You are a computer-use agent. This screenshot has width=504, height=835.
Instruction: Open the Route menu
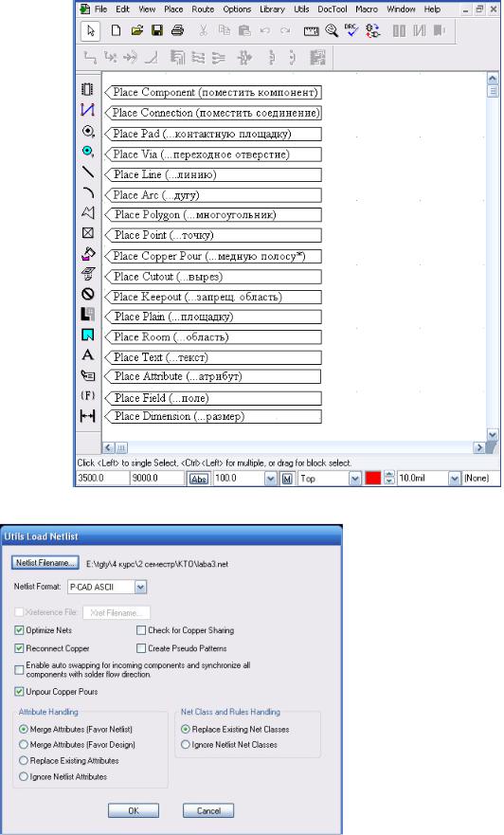(203, 9)
